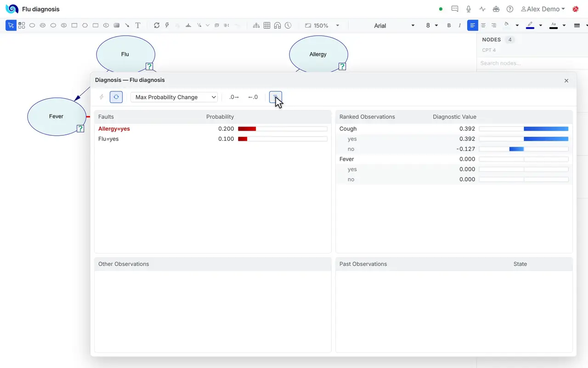Toggle left text alignment
The width and height of the screenshot is (588, 368).
point(473,26)
